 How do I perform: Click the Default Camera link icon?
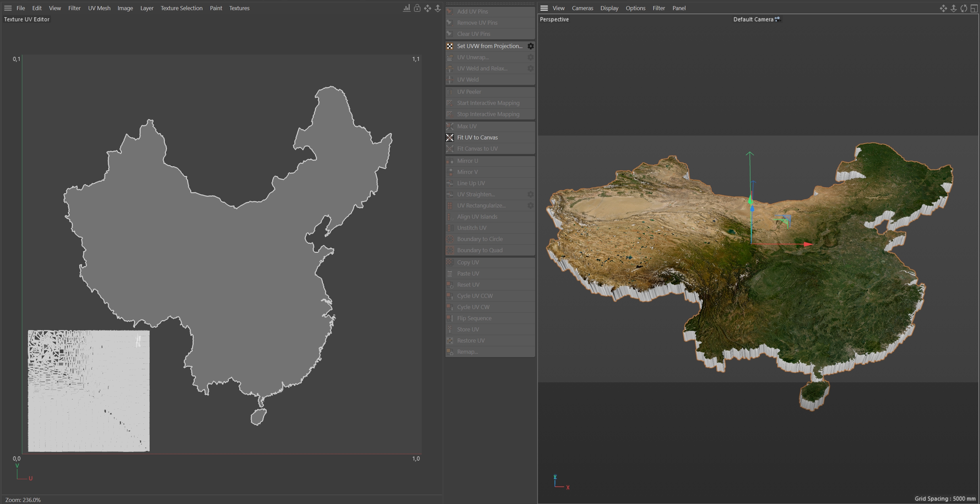click(x=777, y=19)
